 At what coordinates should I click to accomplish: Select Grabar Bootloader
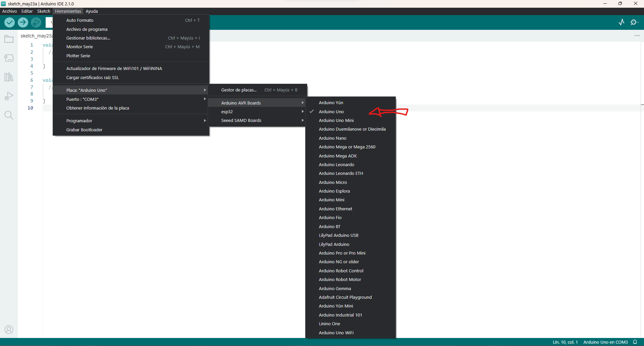click(x=131, y=130)
